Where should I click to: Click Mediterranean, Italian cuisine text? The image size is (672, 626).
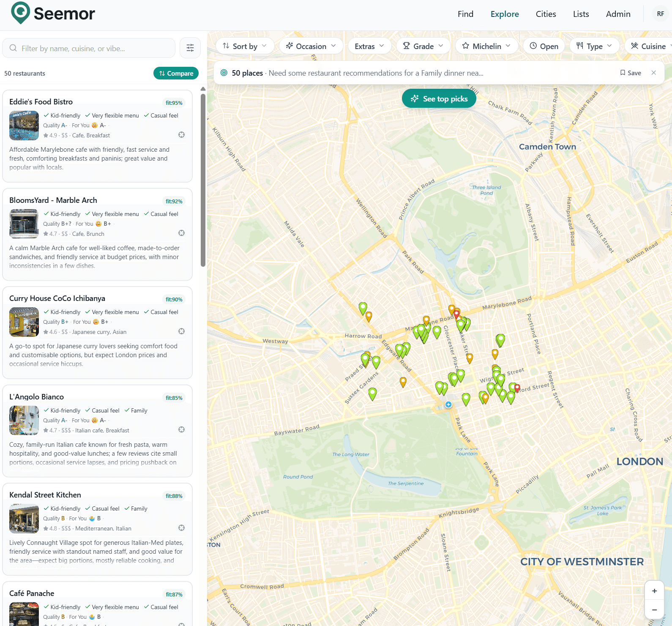[x=103, y=528]
